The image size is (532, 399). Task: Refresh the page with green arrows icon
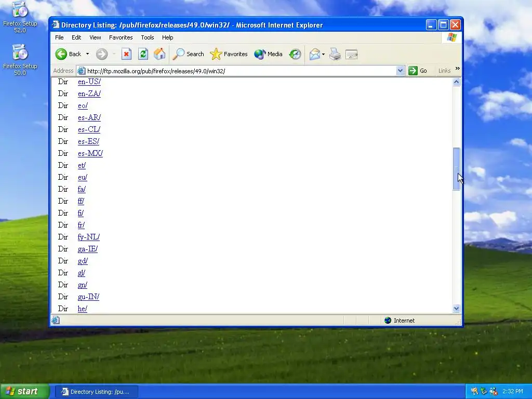(143, 54)
